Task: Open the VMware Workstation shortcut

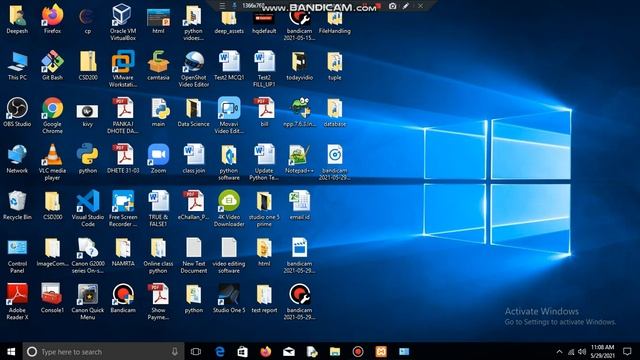Action: (x=123, y=68)
